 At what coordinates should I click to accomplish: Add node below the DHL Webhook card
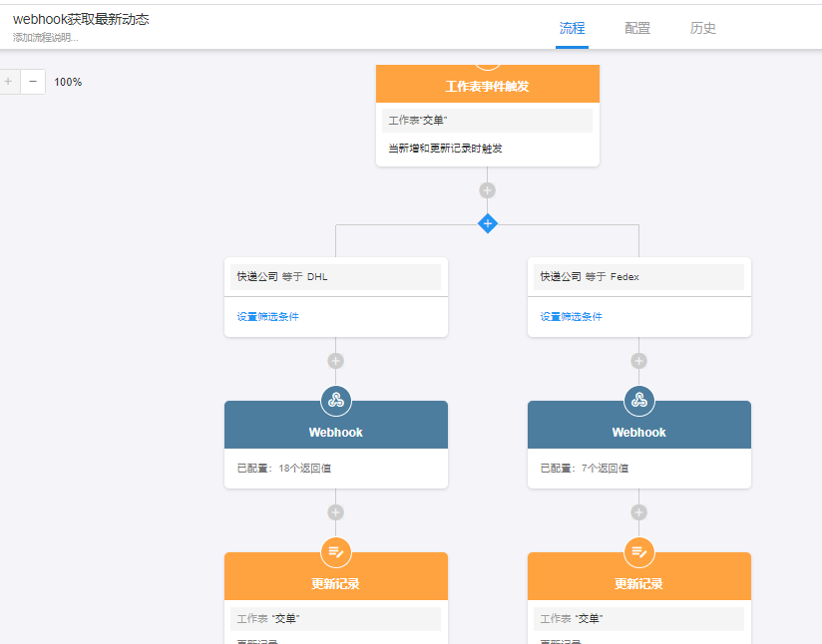click(336, 512)
